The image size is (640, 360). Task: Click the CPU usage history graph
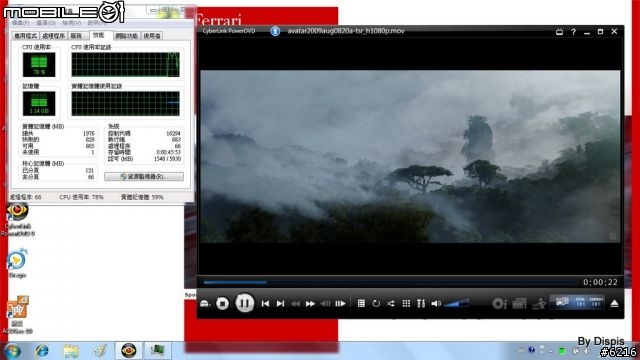pos(125,64)
